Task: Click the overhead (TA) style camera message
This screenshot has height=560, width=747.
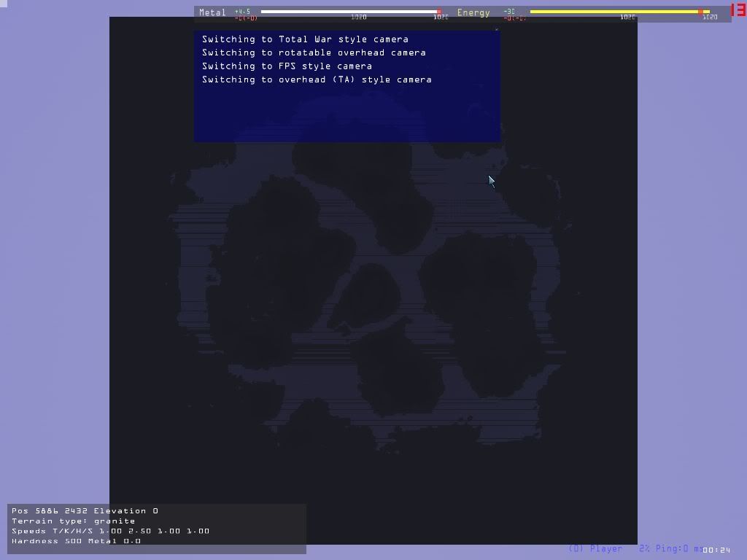Action: click(x=317, y=79)
